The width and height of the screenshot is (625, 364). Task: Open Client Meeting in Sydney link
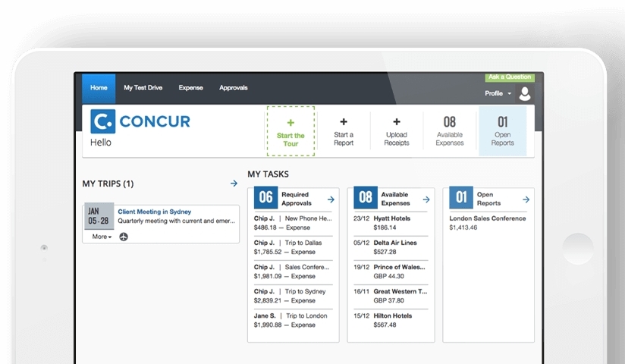(154, 212)
